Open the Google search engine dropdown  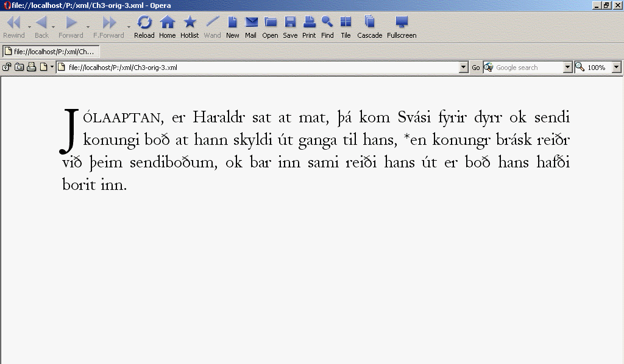click(489, 68)
